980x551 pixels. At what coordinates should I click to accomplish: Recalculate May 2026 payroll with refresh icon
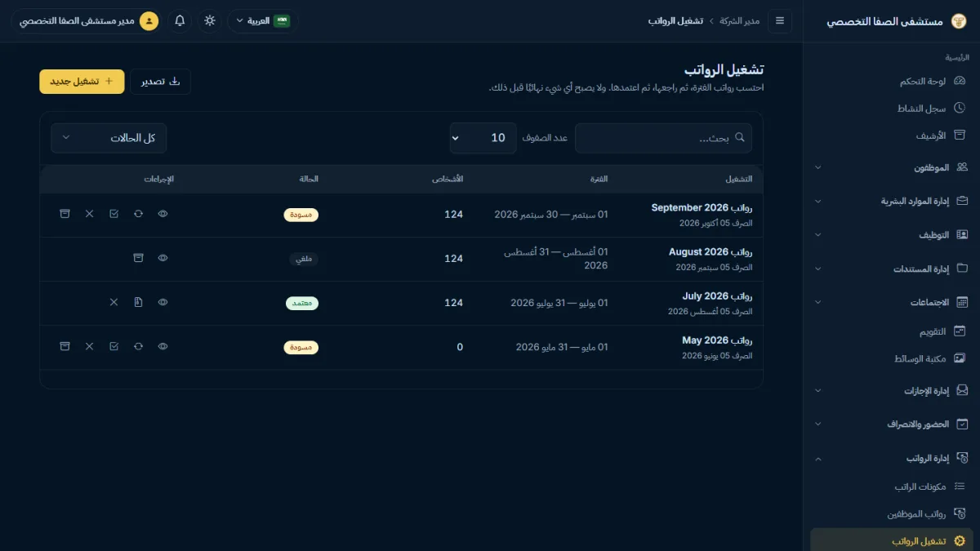point(138,347)
